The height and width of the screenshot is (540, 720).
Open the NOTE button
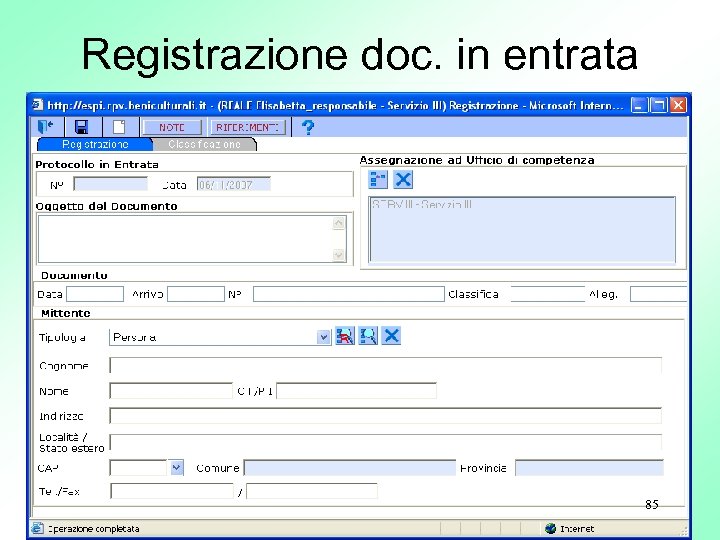tap(172, 127)
